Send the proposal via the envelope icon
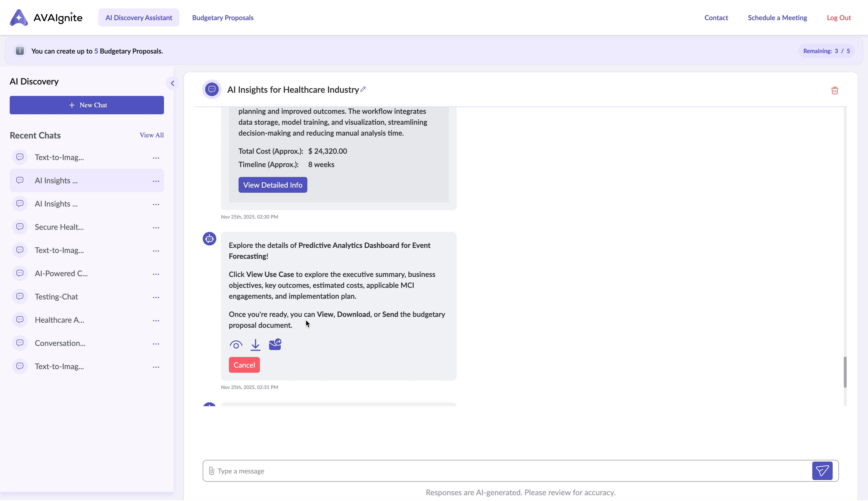Image resolution: width=868 pixels, height=501 pixels. click(x=275, y=344)
